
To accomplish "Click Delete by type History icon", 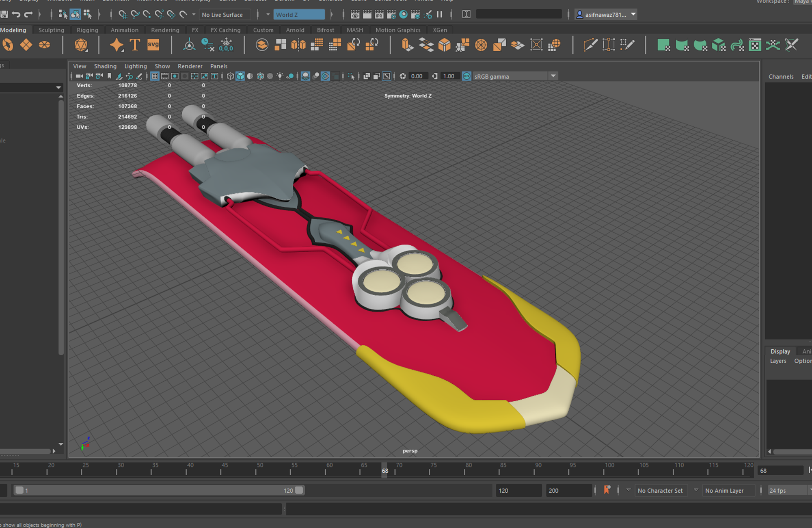I will coord(207,45).
